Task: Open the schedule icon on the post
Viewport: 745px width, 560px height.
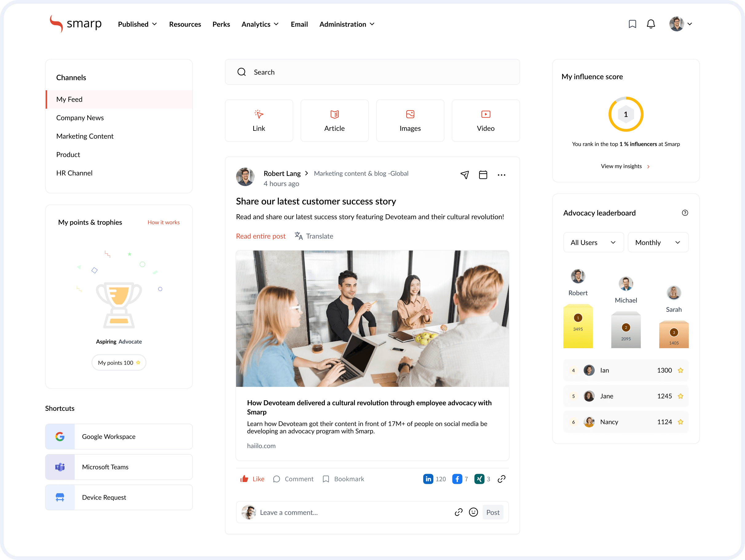Action: [x=483, y=175]
